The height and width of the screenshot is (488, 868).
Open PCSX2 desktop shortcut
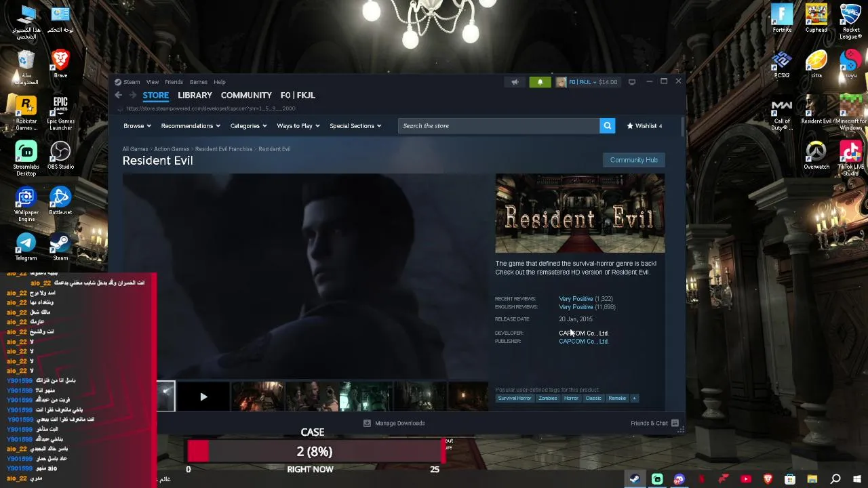pos(782,64)
